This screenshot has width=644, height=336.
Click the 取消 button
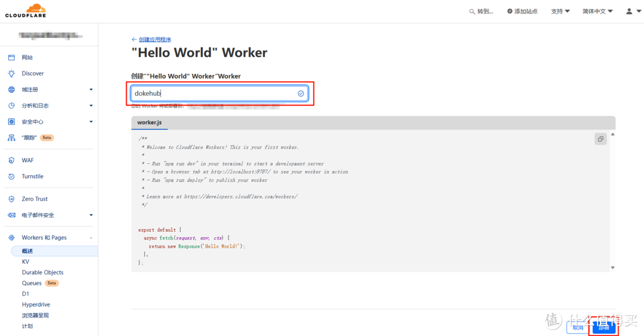578,328
